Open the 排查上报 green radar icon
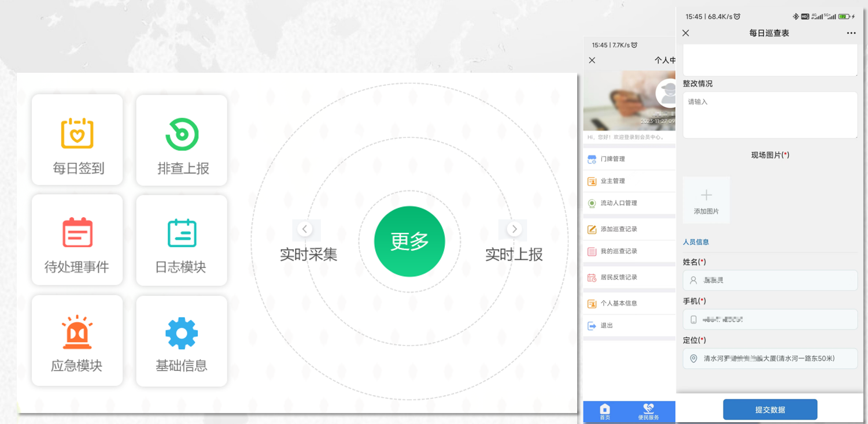 182,134
